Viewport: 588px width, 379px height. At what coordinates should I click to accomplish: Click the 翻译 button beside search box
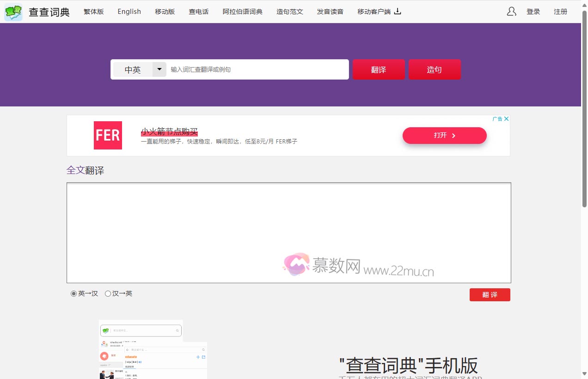[379, 69]
